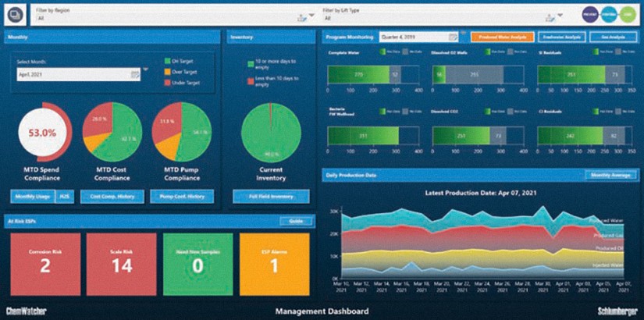The width and height of the screenshot is (644, 320).
Task: Click the green circle button at top right
Action: pos(628,15)
